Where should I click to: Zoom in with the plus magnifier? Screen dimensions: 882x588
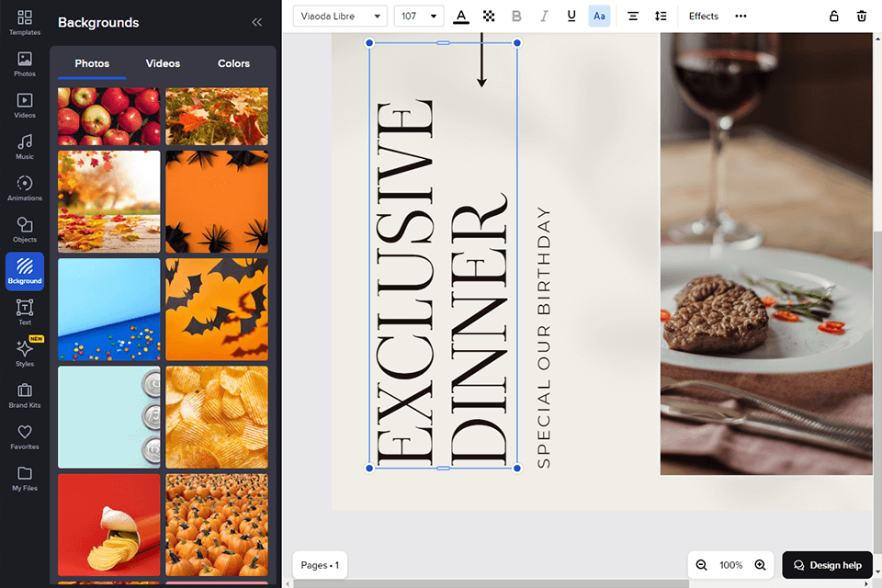tap(760, 565)
